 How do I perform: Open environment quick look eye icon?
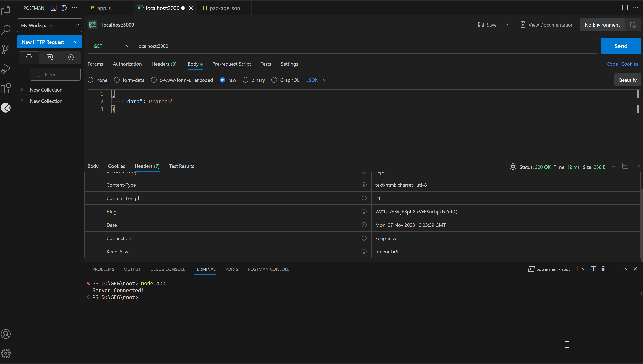634,24
